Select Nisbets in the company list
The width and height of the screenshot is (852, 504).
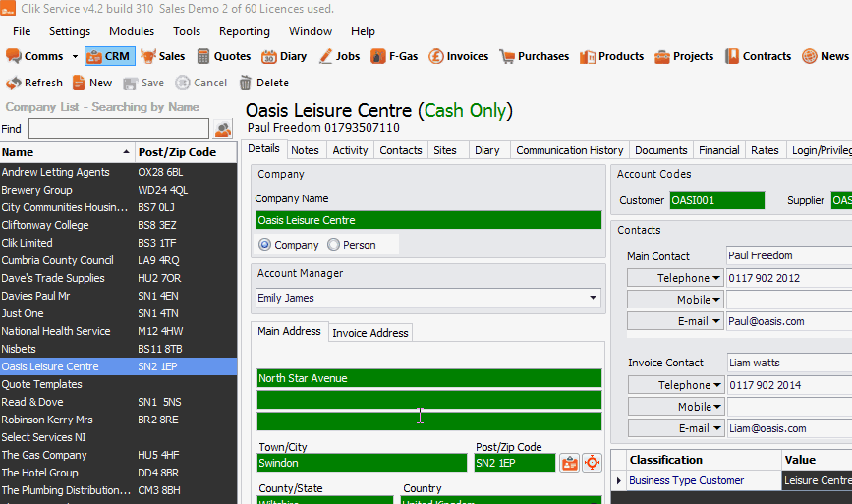119,349
